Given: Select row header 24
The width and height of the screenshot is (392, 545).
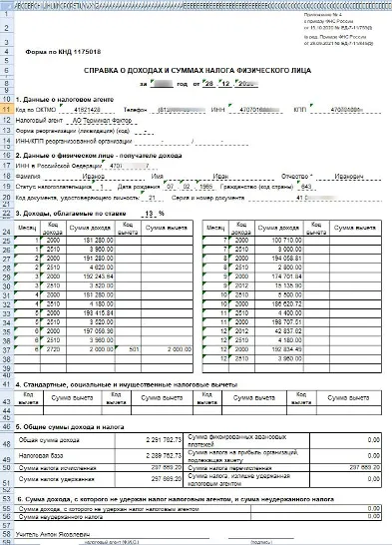Looking at the screenshot, I should tap(7, 232).
